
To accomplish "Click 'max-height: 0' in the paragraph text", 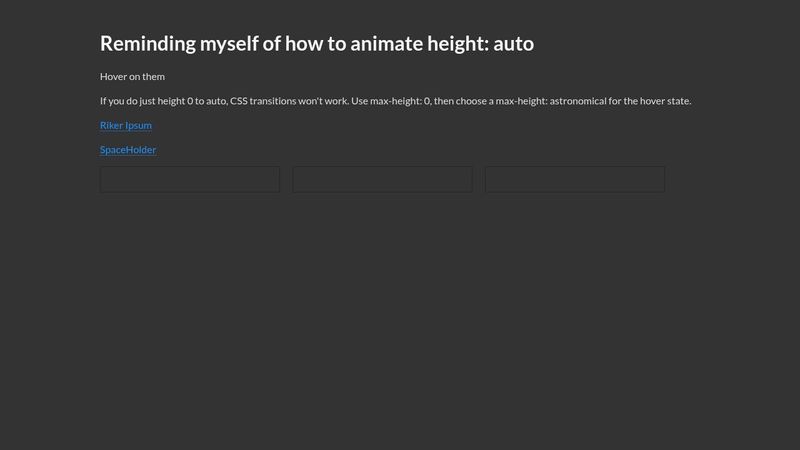I will point(400,101).
